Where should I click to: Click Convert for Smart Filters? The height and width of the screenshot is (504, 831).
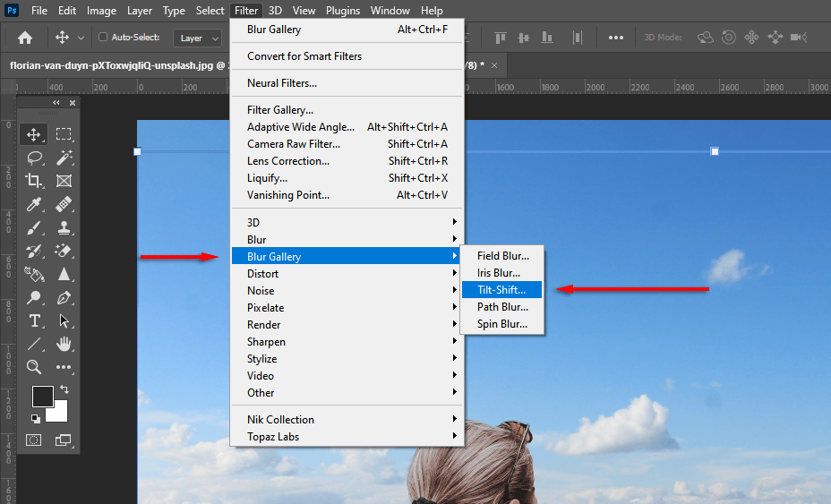304,56
